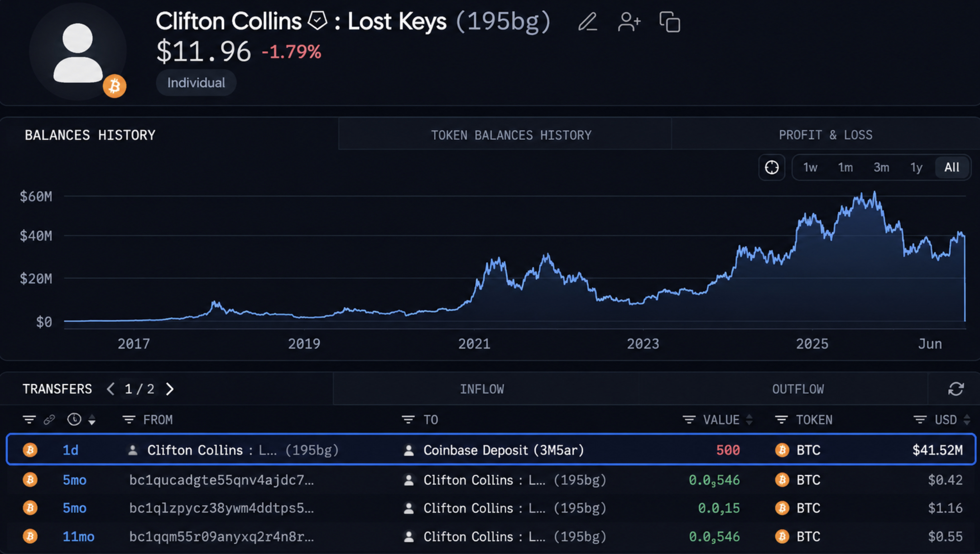The height and width of the screenshot is (554, 980).
Task: Sort transfers by USD arrows
Action: coord(967,420)
